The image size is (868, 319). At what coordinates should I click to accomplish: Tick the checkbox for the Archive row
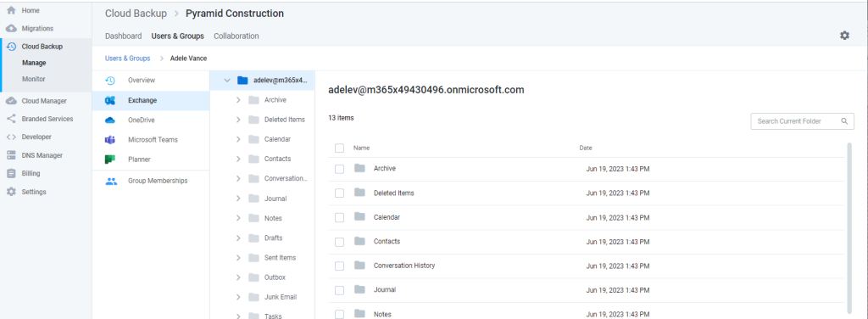[339, 169]
